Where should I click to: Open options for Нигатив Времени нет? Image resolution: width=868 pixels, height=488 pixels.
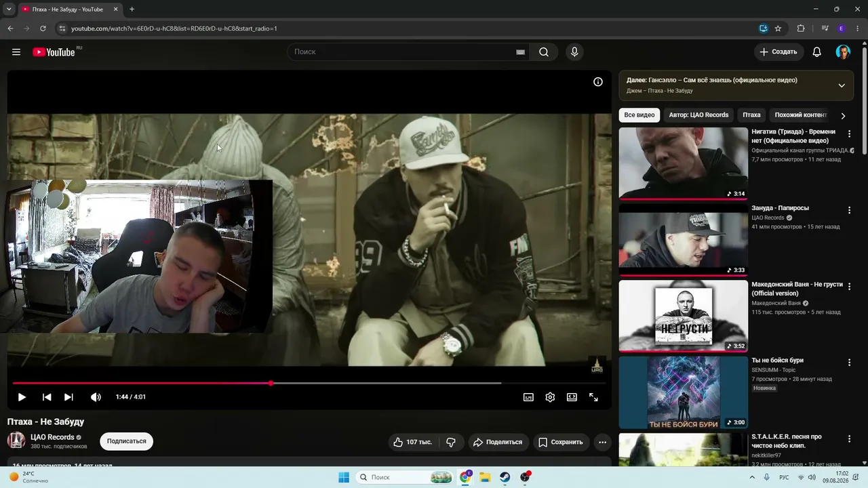(x=849, y=134)
